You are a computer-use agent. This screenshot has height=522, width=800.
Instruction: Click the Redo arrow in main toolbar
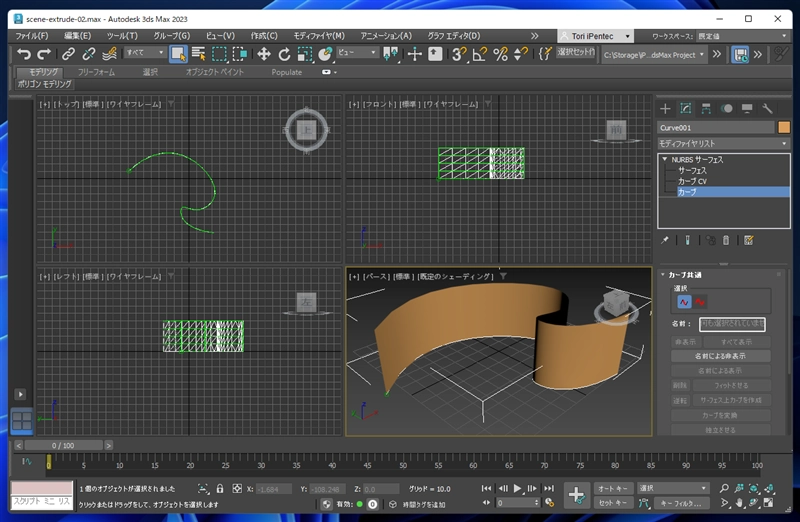[44, 54]
